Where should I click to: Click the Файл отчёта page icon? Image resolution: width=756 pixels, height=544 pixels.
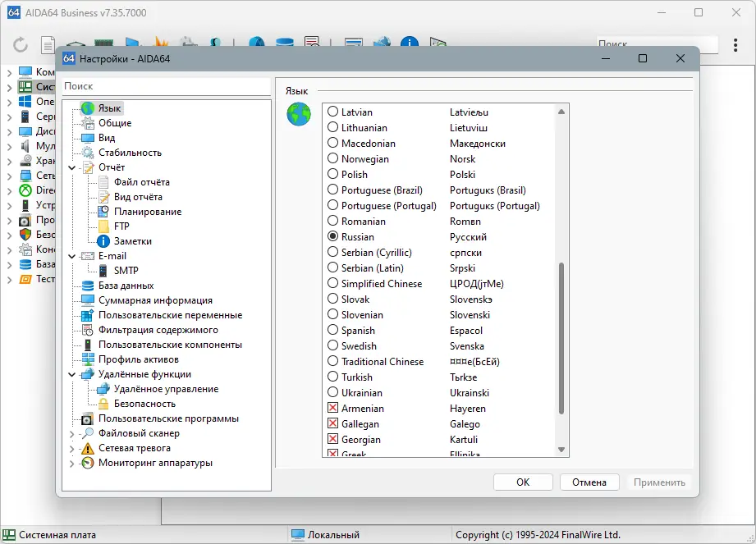103,182
